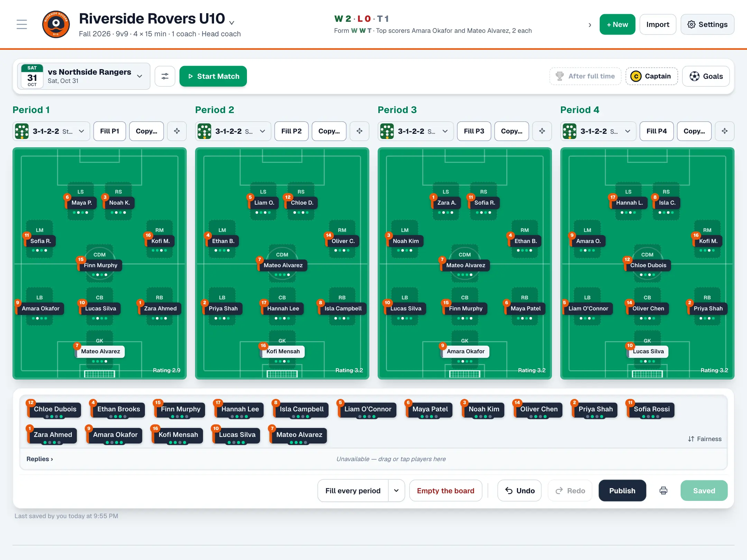Screen dimensions: 747x560
Task: Click the Fill every period button
Action: pos(353,491)
